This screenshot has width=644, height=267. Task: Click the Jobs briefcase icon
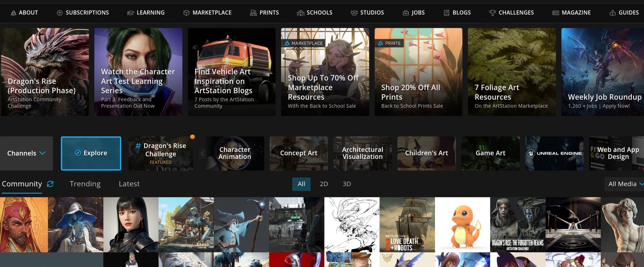pyautogui.click(x=405, y=13)
